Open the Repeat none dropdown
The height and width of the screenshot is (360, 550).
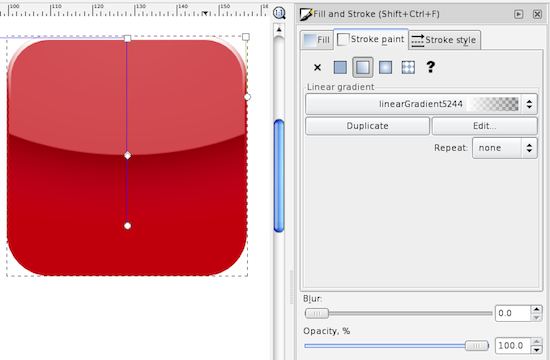(x=505, y=148)
